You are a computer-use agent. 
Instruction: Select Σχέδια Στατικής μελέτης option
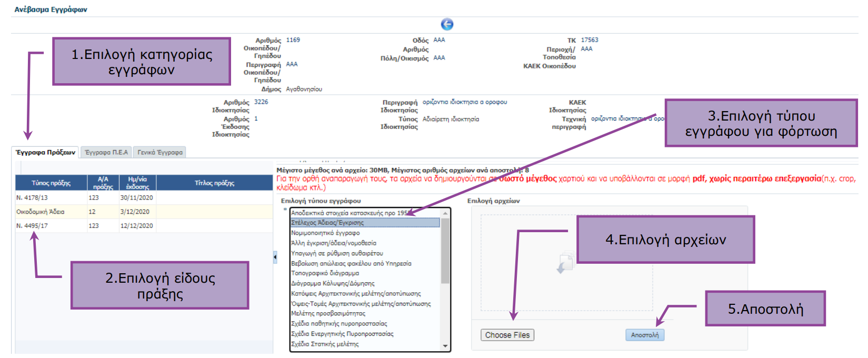325,344
